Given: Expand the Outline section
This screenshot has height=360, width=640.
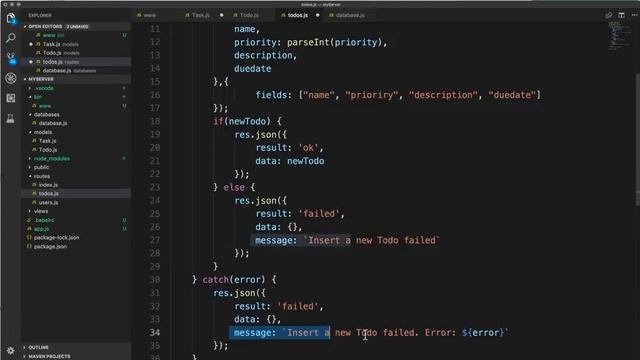Looking at the screenshot, I should 38,347.
